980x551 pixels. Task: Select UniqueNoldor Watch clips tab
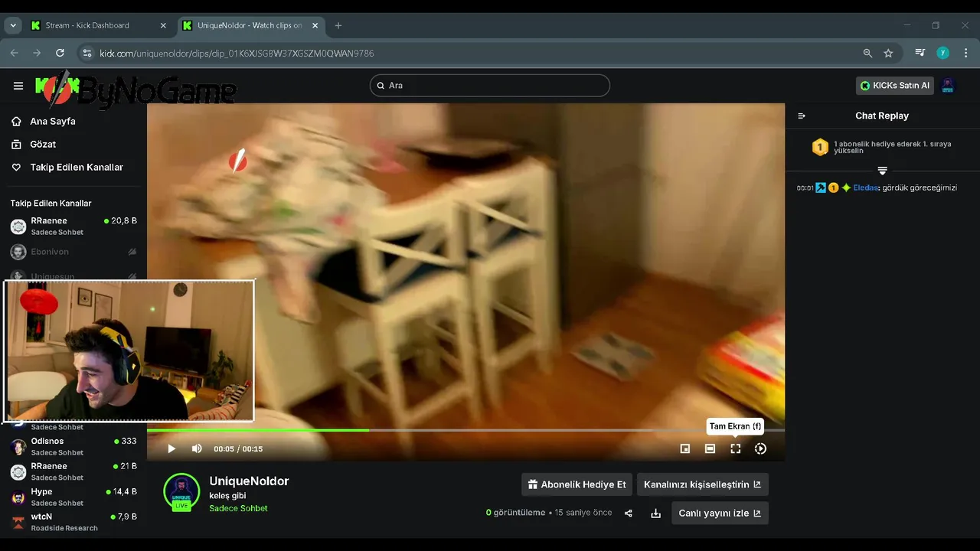(252, 25)
